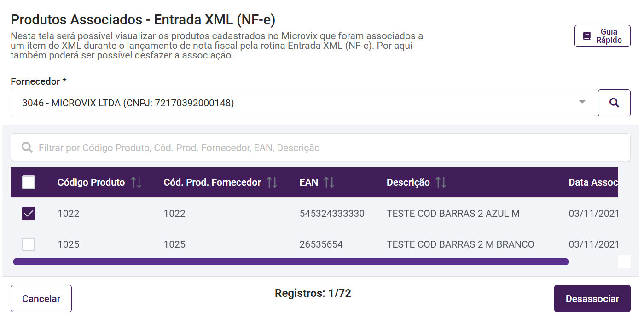The image size is (644, 319).
Task: Open the Guia Rápido book button
Action: click(602, 36)
